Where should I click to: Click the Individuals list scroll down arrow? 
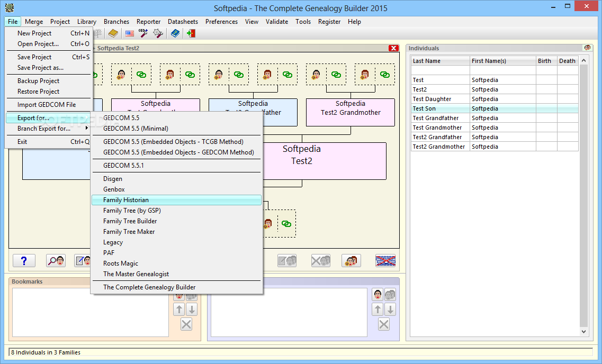[583, 331]
